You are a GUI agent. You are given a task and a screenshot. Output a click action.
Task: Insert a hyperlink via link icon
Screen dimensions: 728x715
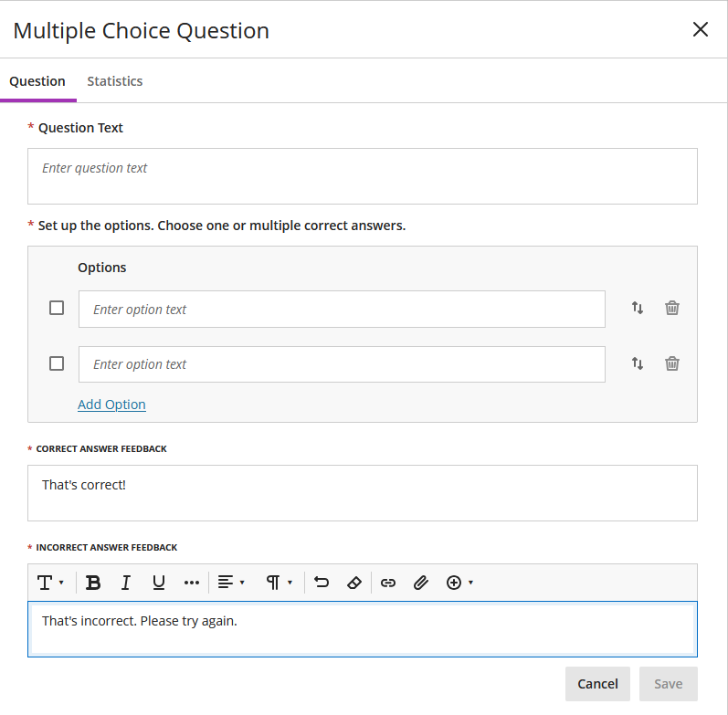[388, 583]
